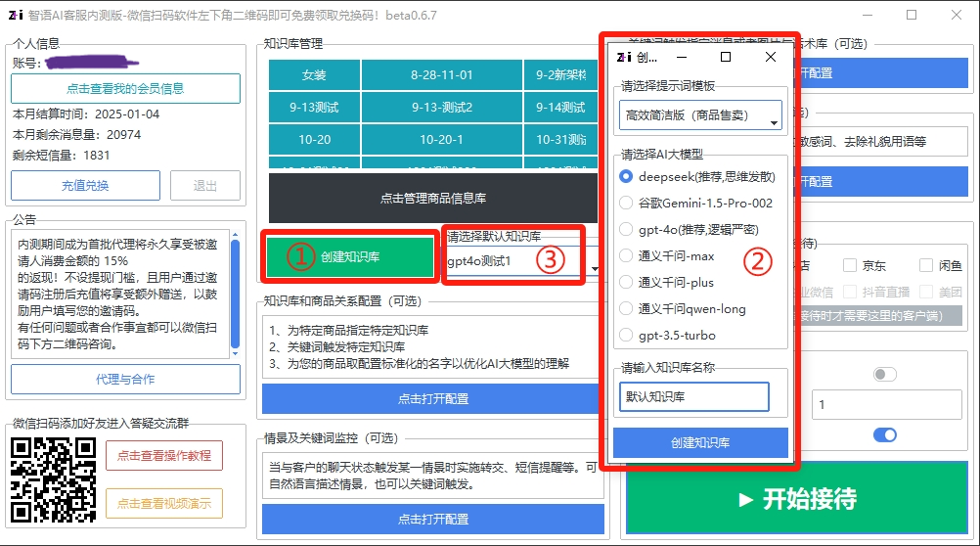Maximize the small knowledge base creation dialog
Viewport: 980px width, 546px height.
pos(725,57)
